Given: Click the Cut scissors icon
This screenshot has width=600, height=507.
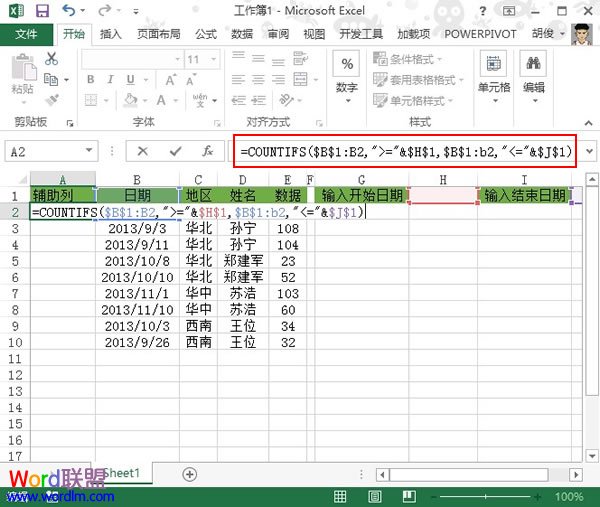Looking at the screenshot, I should click(51, 59).
